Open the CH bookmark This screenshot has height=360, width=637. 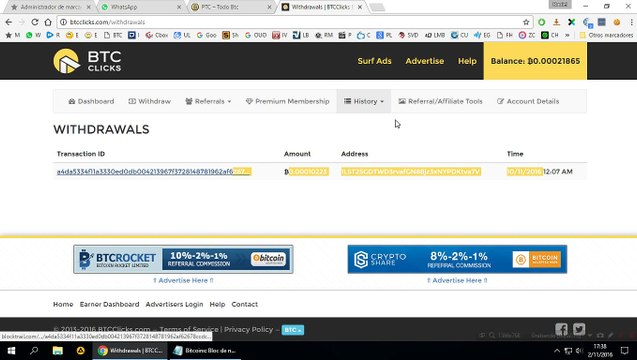(x=550, y=35)
